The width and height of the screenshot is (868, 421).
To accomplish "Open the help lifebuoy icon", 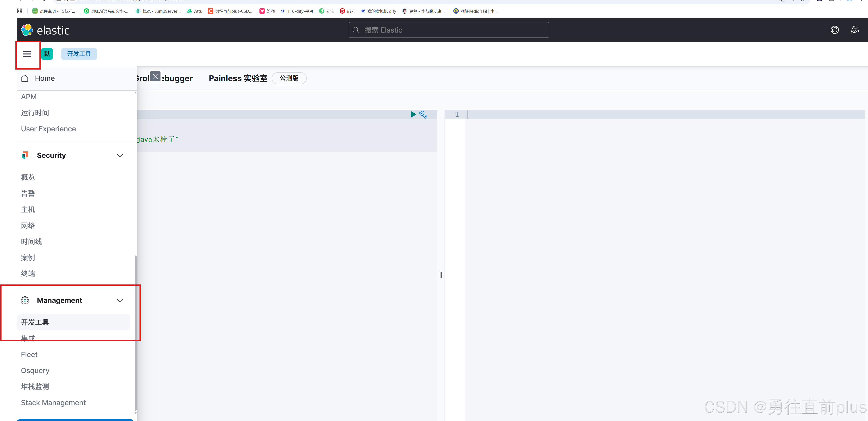I will 834,30.
